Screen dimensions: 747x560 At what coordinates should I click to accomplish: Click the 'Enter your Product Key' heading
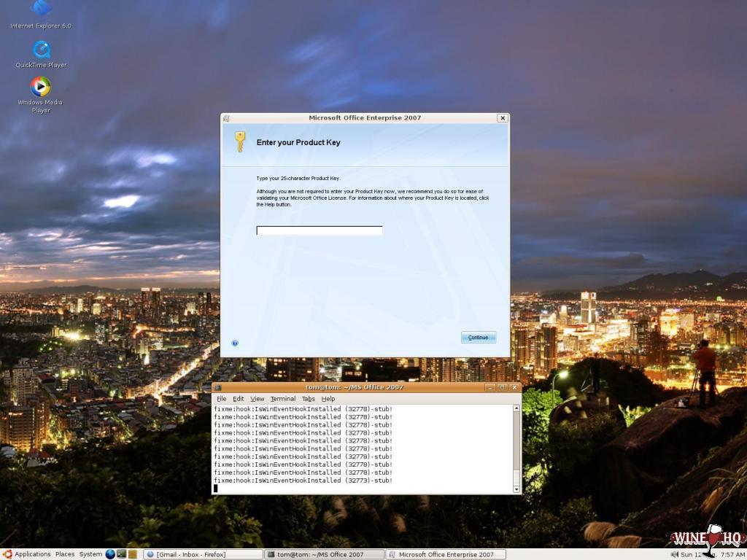298,142
